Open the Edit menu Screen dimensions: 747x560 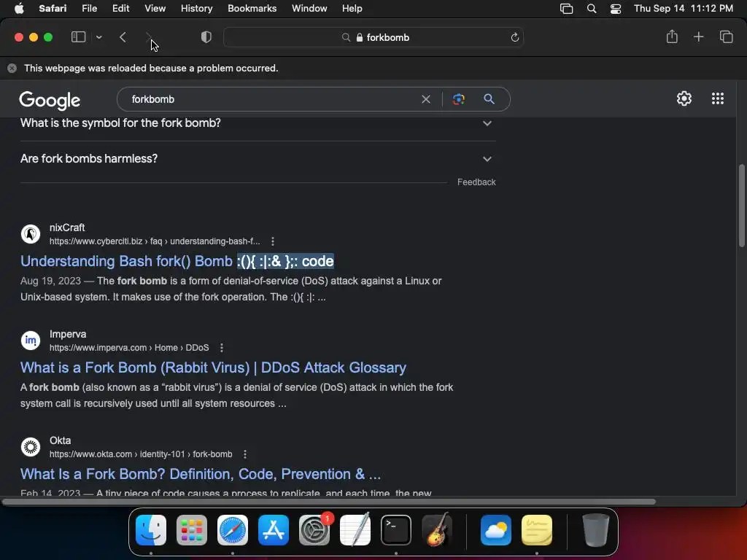[x=120, y=9]
